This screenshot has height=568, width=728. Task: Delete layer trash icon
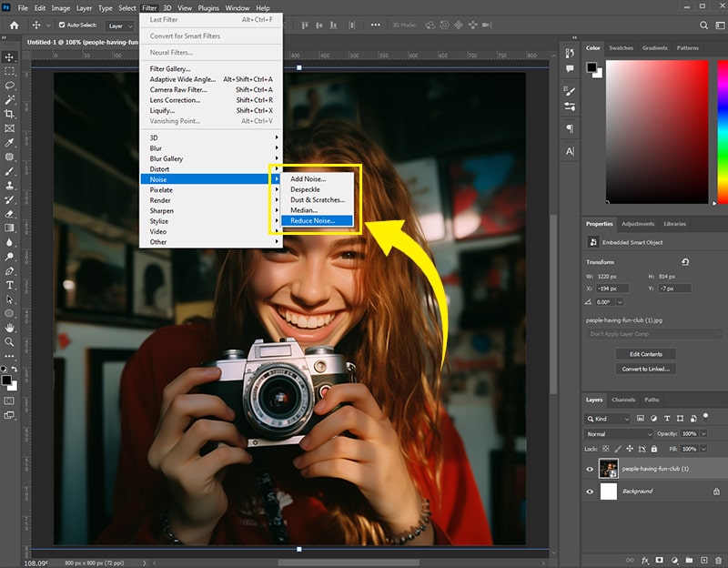tap(719, 560)
